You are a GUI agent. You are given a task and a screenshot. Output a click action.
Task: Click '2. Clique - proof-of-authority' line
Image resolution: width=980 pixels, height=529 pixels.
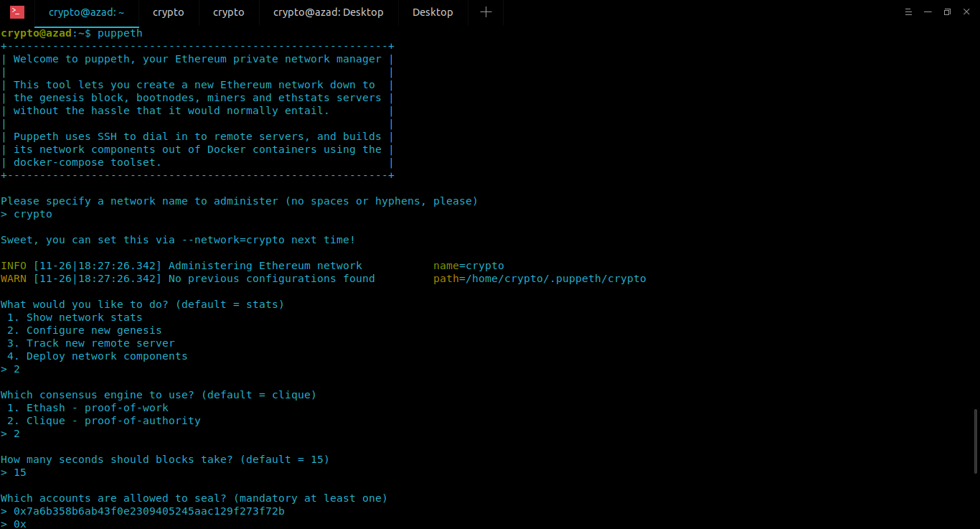104,421
